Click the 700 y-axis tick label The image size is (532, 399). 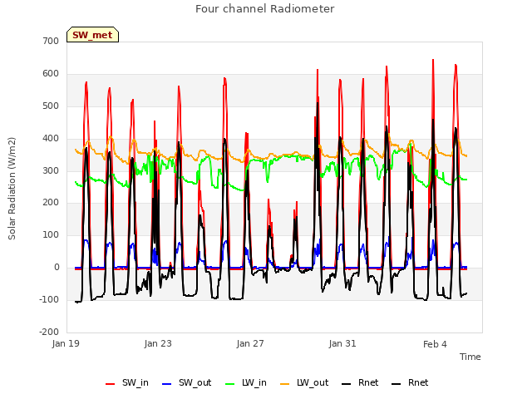pos(51,41)
